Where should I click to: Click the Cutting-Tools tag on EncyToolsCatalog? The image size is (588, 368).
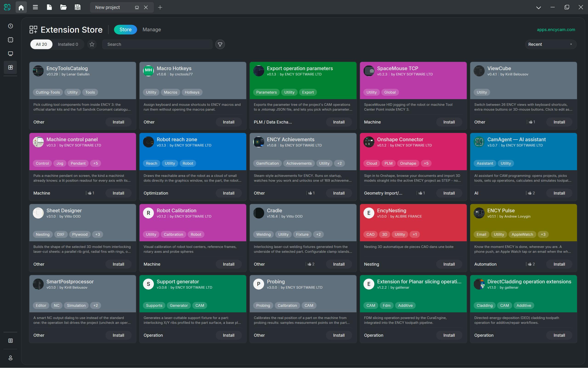48,92
